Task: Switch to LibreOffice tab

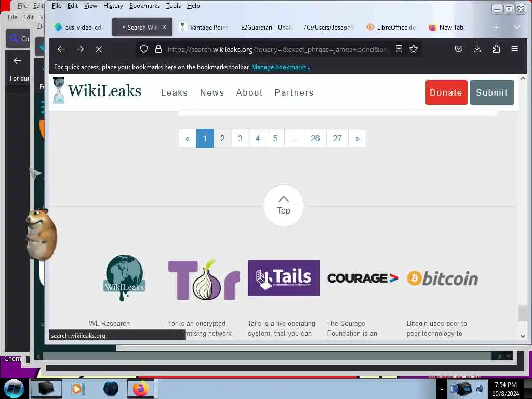Action: tap(391, 27)
